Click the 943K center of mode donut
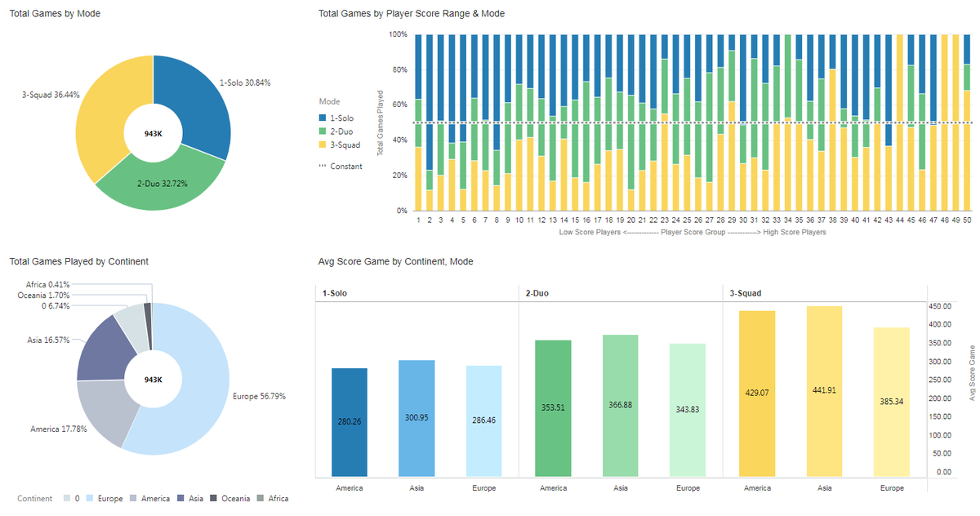The width and height of the screenshot is (980, 516). click(154, 133)
